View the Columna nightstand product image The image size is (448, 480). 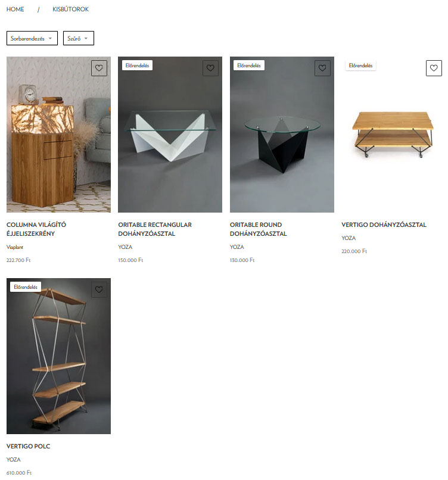pos(58,135)
